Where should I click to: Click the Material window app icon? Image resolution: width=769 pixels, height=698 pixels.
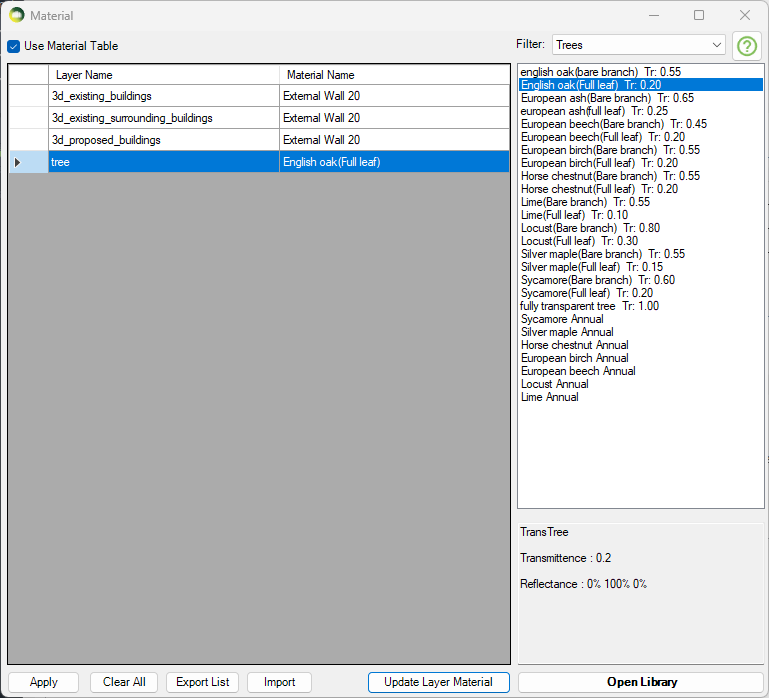click(16, 15)
